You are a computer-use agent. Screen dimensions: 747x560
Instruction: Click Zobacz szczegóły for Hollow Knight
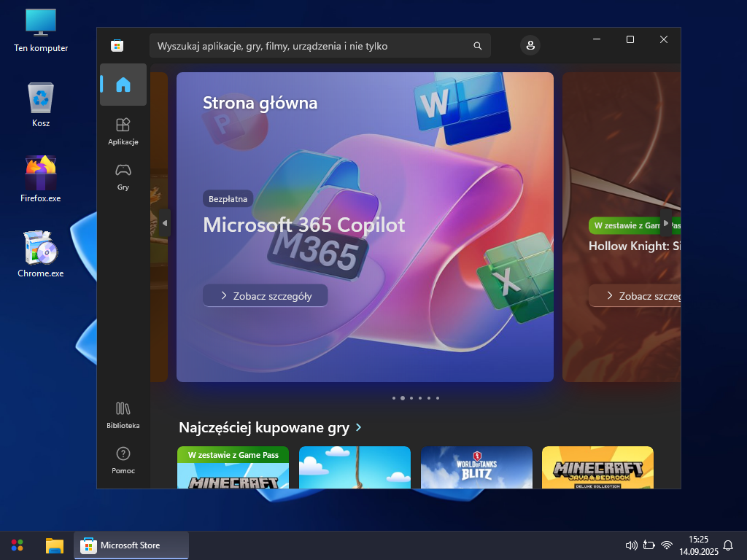click(x=635, y=296)
